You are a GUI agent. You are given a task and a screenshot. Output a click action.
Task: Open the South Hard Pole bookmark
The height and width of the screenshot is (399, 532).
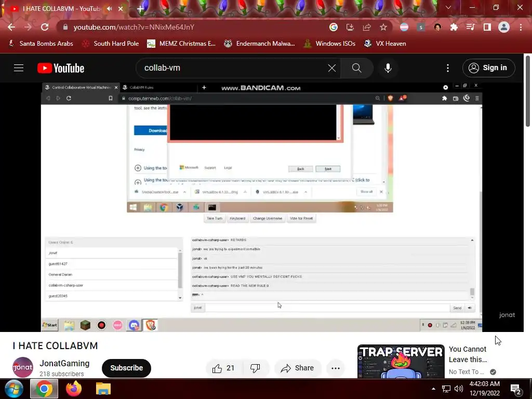[111, 44]
